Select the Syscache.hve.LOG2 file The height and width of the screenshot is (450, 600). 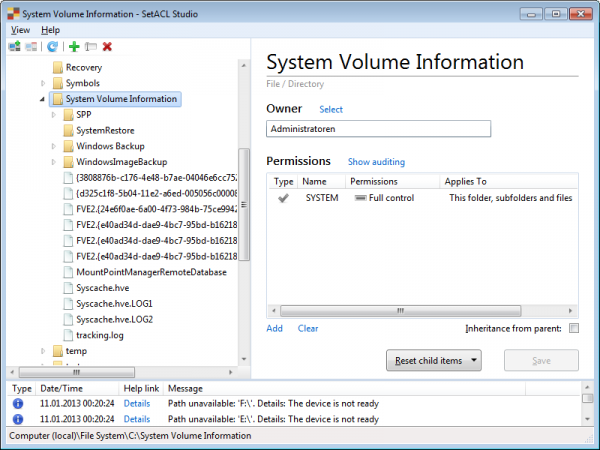click(x=115, y=320)
